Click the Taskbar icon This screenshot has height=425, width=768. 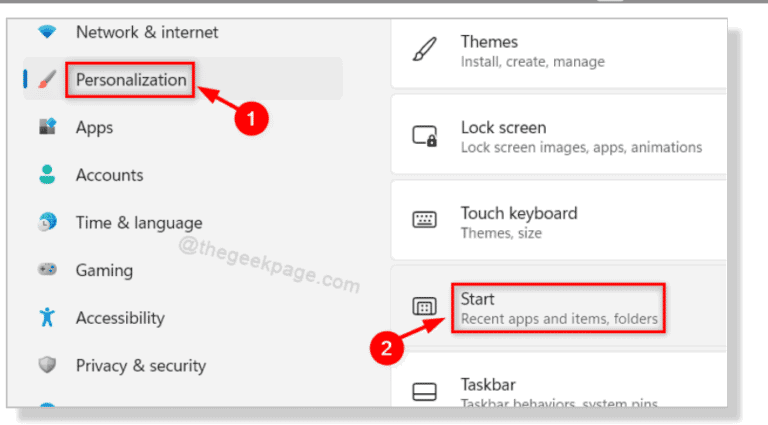click(x=424, y=392)
